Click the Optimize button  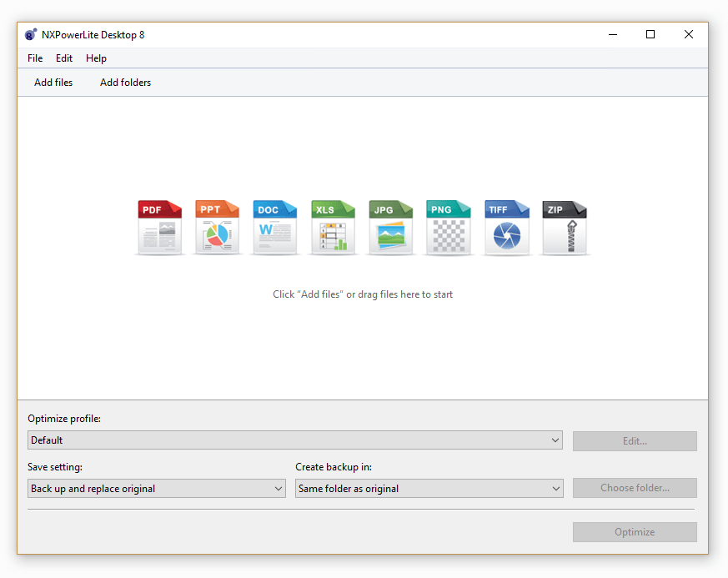coord(635,532)
